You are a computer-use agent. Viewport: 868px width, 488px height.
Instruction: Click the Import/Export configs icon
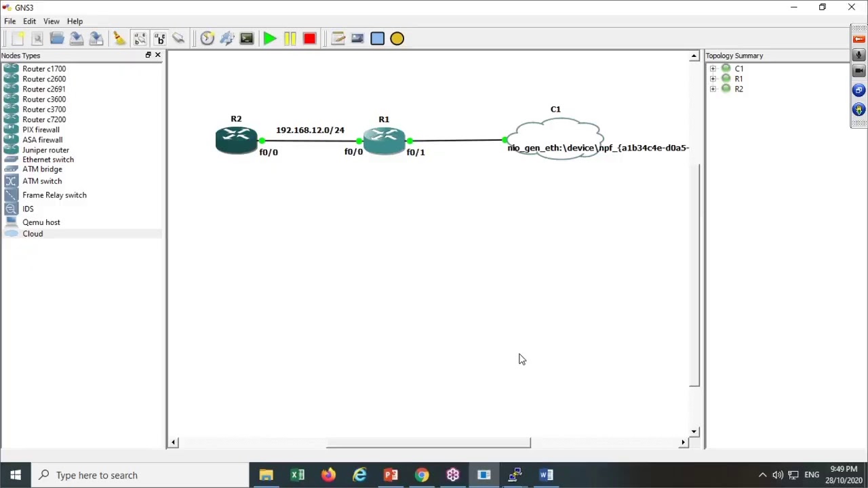(227, 39)
